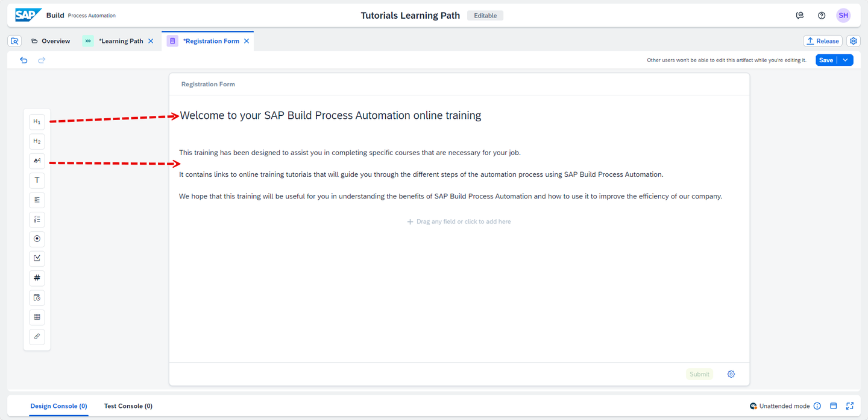
Task: Select paragraph 'It contains links to online training...'
Action: (x=421, y=174)
